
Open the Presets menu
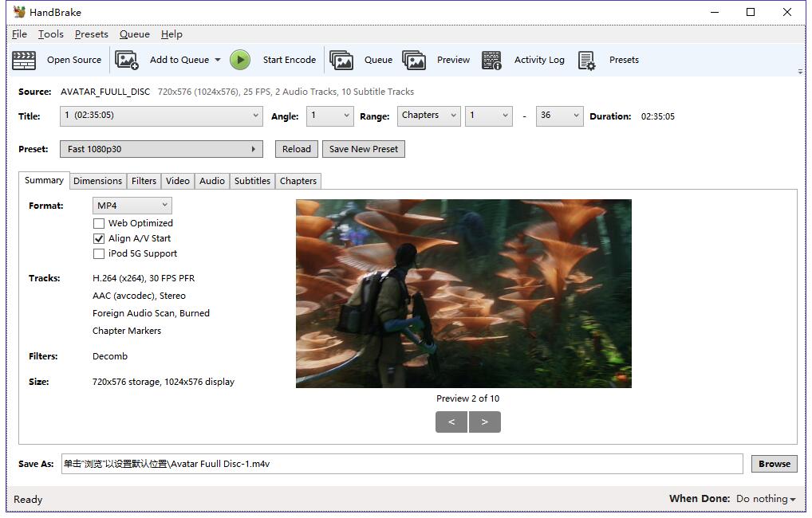(91, 34)
